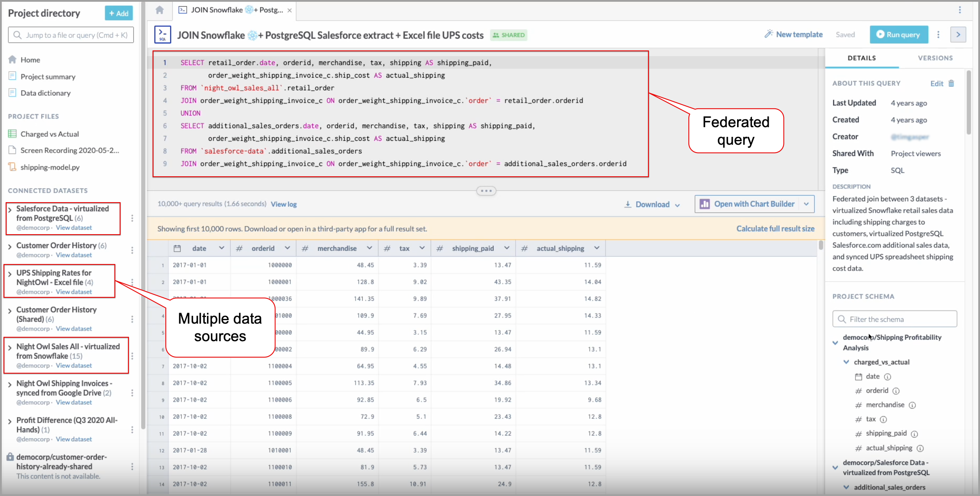
Task: Collapse democorp/Shipping Profitability Analysis schema
Action: click(x=835, y=343)
